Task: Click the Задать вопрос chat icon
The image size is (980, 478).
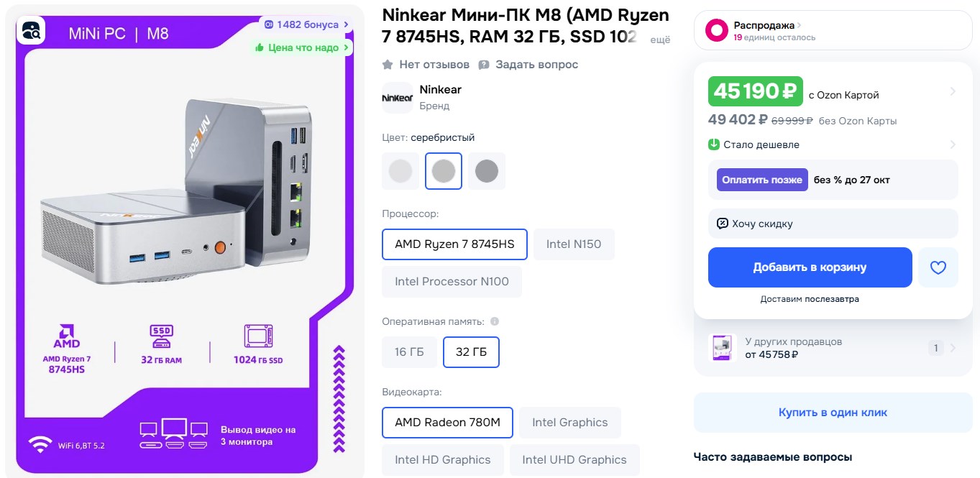Action: [484, 65]
